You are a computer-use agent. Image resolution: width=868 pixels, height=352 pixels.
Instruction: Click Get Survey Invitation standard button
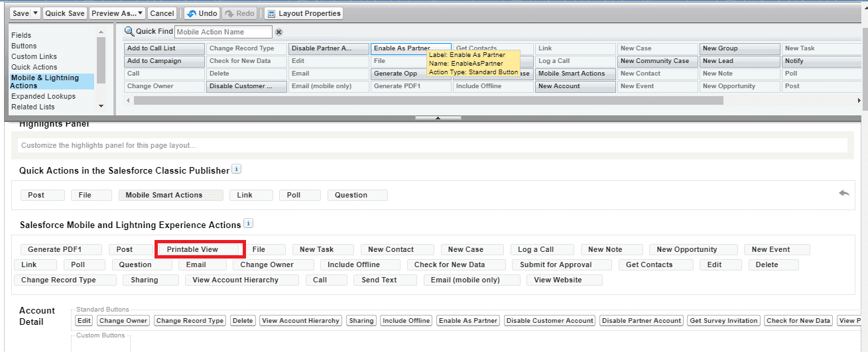723,320
